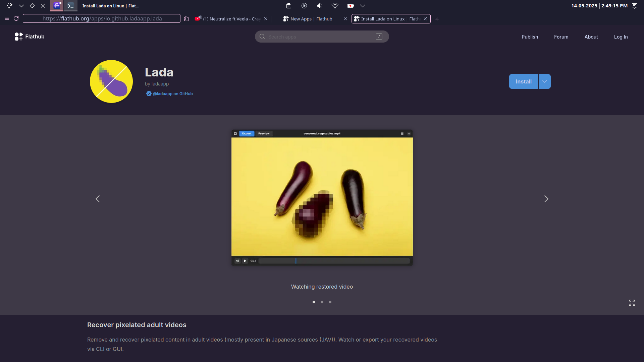Click the Flathub logo icon
This screenshot has height=362, width=644.
click(x=19, y=37)
